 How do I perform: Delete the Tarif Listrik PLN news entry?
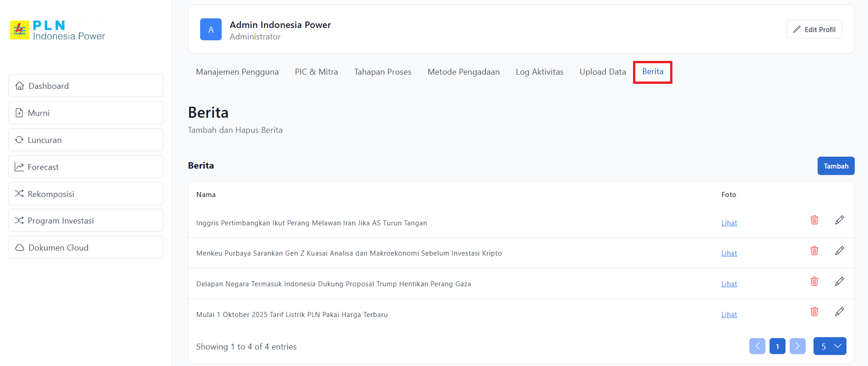pos(814,312)
